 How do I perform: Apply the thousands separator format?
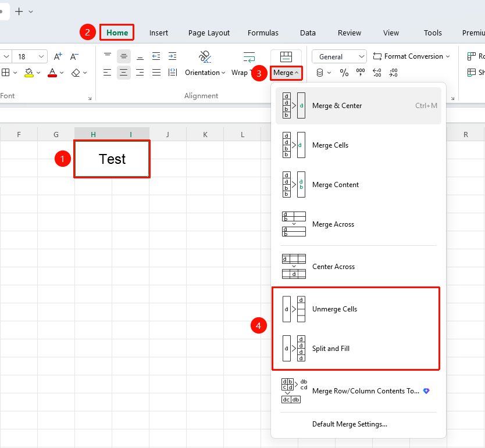click(361, 73)
